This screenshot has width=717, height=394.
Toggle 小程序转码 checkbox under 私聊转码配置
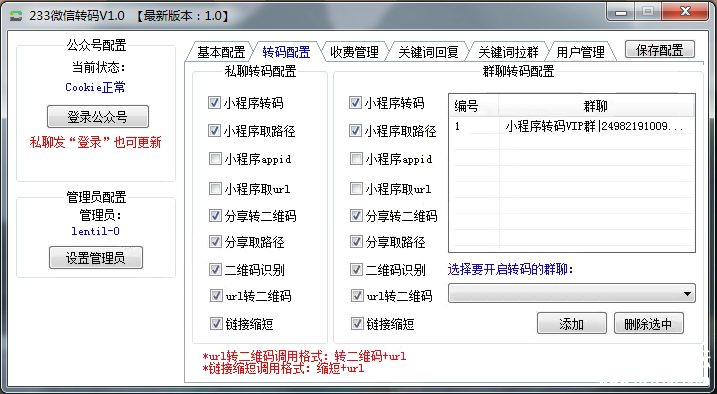(x=214, y=102)
